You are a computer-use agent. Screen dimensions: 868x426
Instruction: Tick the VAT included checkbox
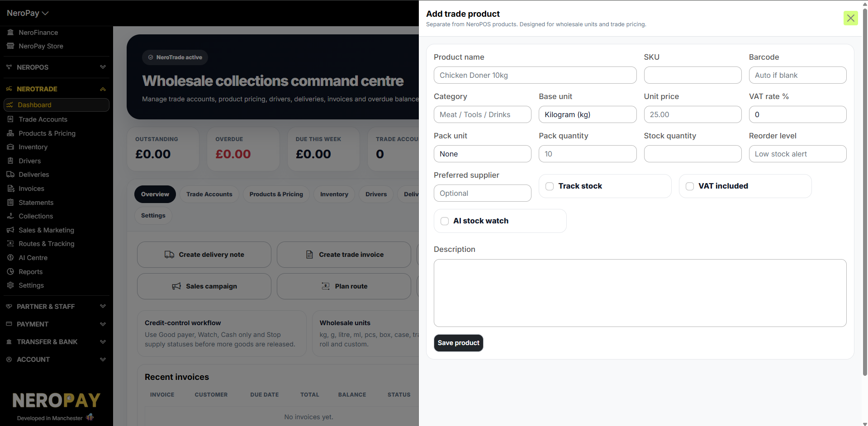pyautogui.click(x=690, y=186)
